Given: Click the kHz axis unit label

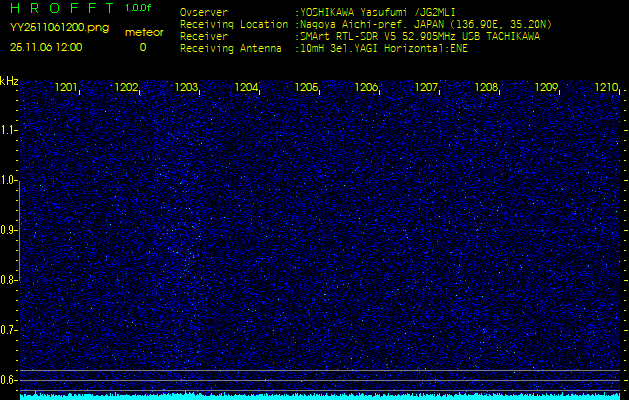Looking at the screenshot, I should [x=9, y=81].
